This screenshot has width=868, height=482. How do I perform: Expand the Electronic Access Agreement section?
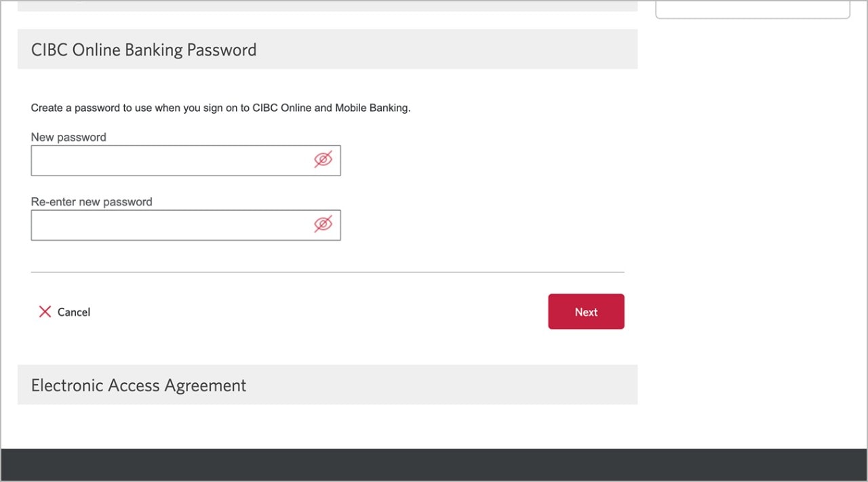328,385
